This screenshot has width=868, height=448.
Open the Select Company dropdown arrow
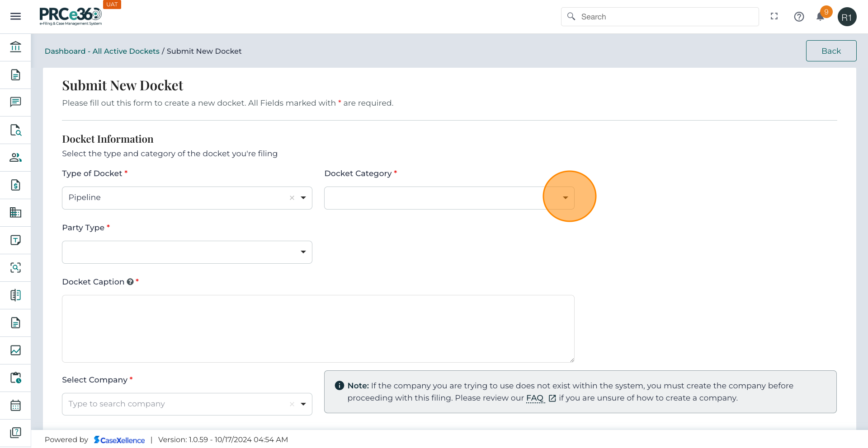point(303,404)
